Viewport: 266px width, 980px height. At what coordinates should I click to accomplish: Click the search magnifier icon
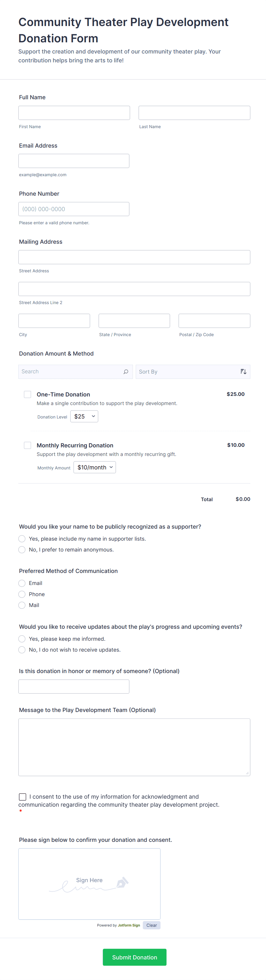coord(126,372)
